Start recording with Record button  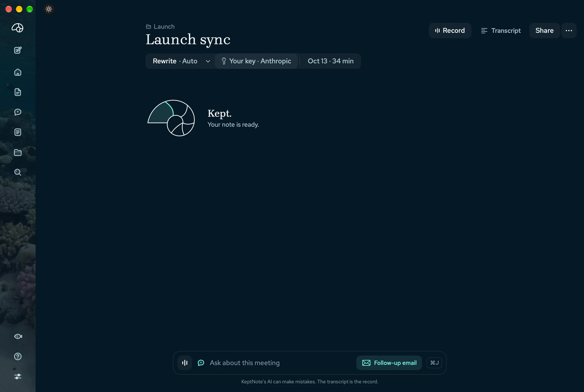tap(450, 31)
